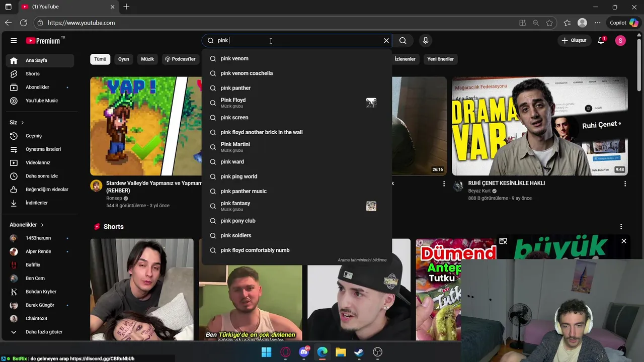Select the Tümü filter chip
Screen dimensions: 644x362
point(100,59)
